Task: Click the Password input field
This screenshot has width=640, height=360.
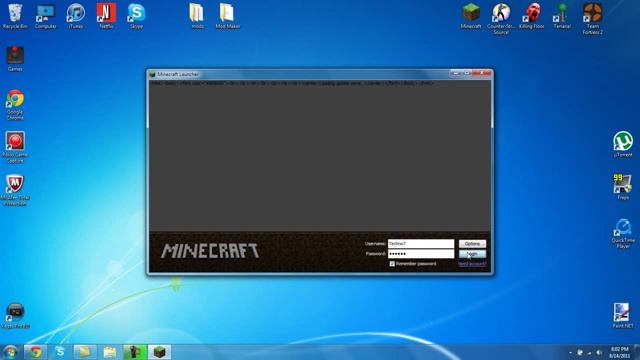Action: 421,254
